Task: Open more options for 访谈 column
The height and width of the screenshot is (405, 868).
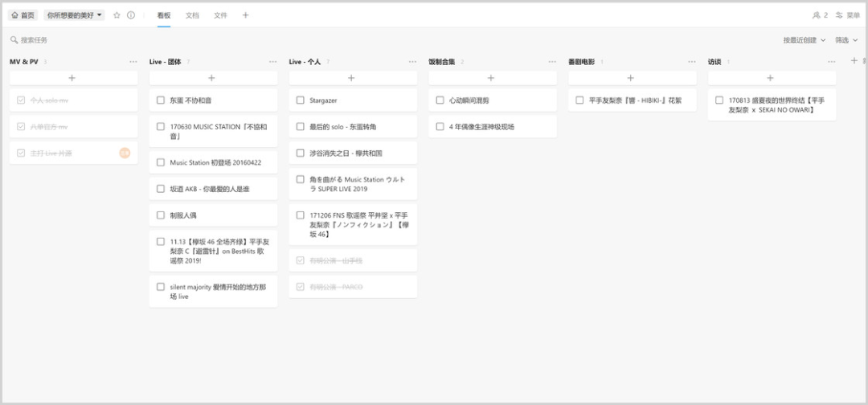Action: coord(832,62)
